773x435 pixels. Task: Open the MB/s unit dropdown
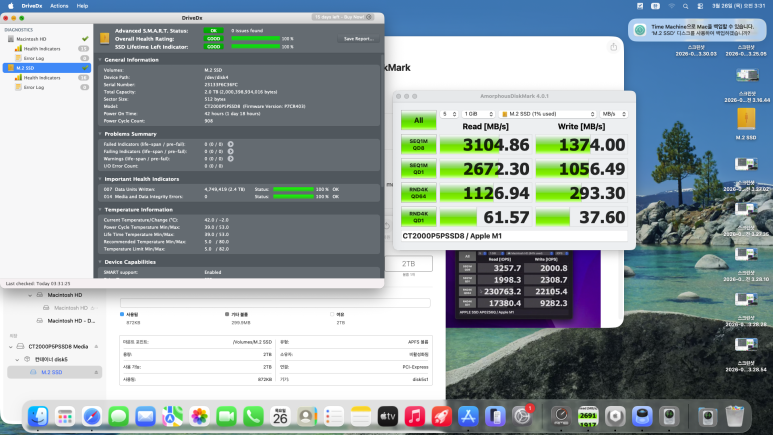(x=614, y=114)
